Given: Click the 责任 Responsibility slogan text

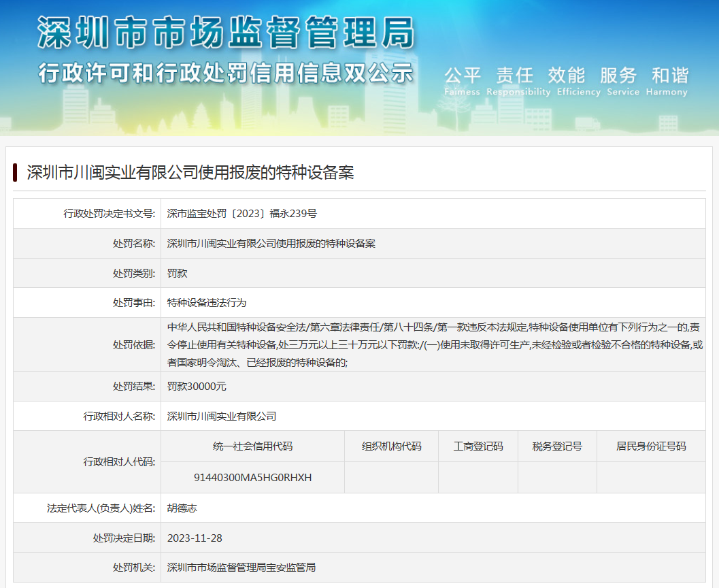Looking at the screenshot, I should coord(518,81).
